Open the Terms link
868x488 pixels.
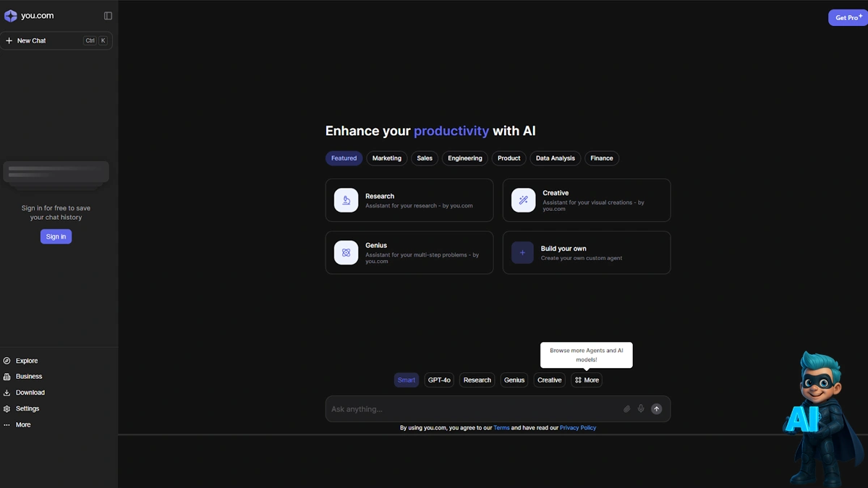[501, 428]
